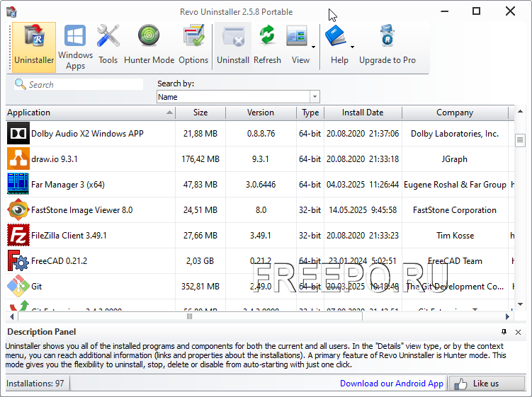Open the Help book icon

pyautogui.click(x=335, y=35)
